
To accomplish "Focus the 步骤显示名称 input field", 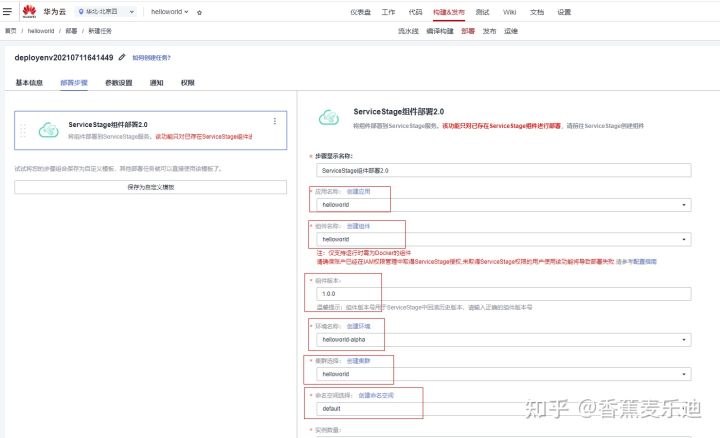I will coord(504,170).
